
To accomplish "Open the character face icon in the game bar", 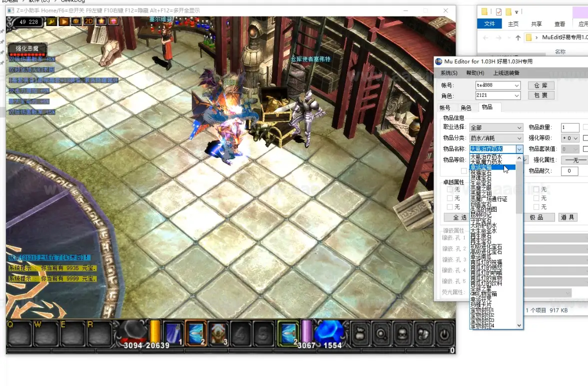I will pyautogui.click(x=402, y=334).
